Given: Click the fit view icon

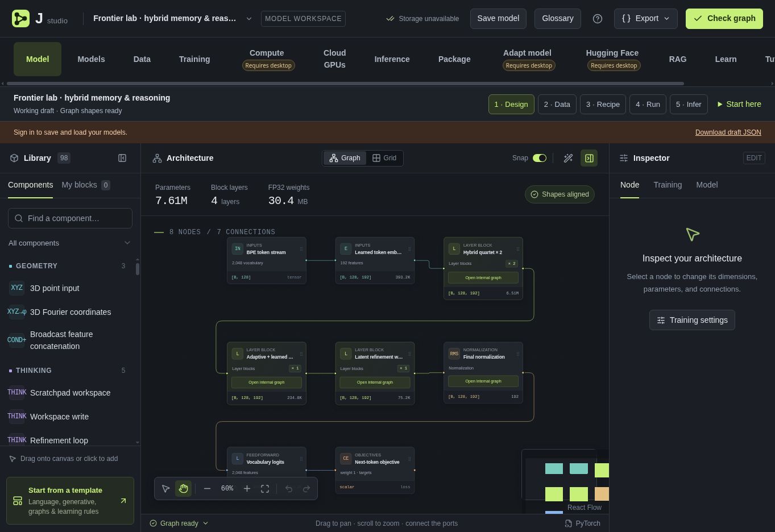Looking at the screenshot, I should click(265, 488).
